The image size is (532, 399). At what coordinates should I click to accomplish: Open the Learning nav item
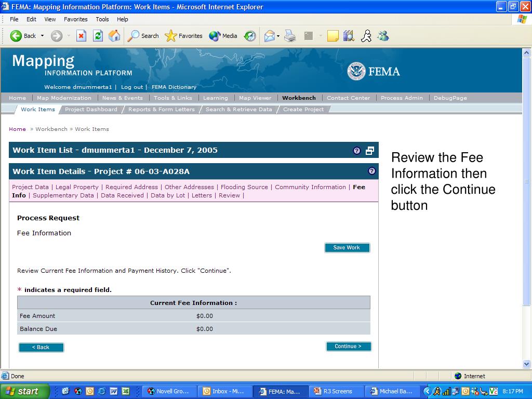(x=216, y=98)
